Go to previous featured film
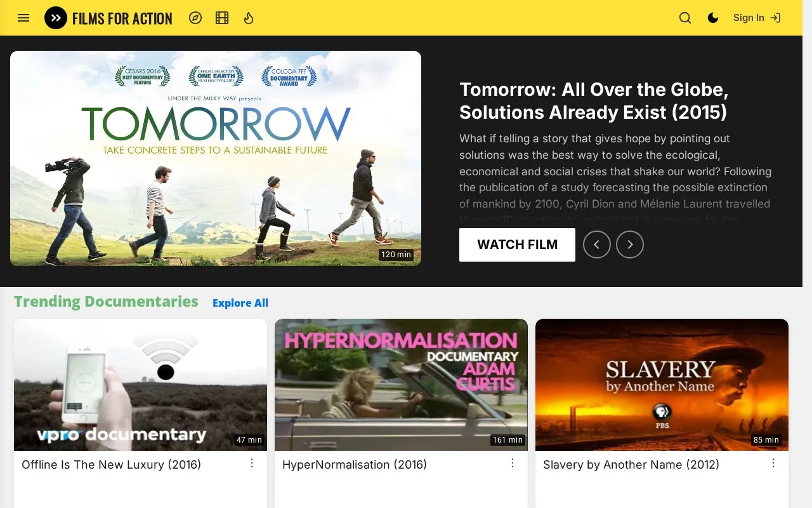812x508 pixels. click(x=597, y=244)
